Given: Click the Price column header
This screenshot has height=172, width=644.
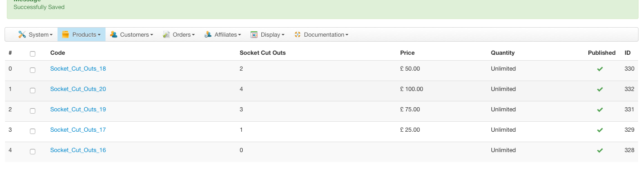Looking at the screenshot, I should point(407,53).
